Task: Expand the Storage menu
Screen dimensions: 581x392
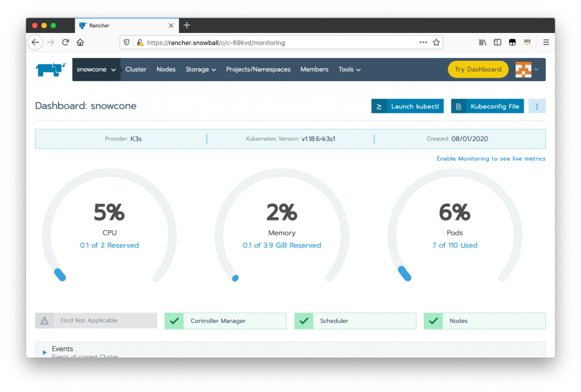Action: point(200,69)
